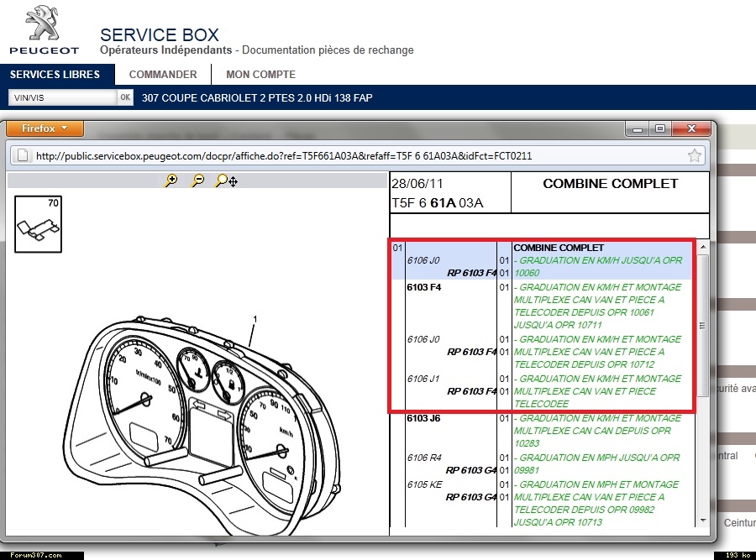Open the COMMANDER tab
Screen dimensions: 756x560
click(163, 74)
